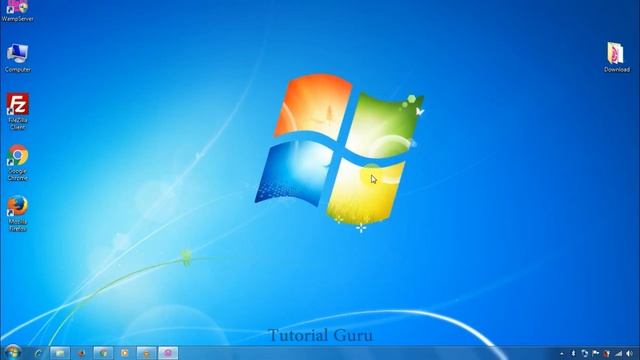The height and width of the screenshot is (360, 640).
Task: Click the Chrome icon in the taskbar
Action: [103, 353]
